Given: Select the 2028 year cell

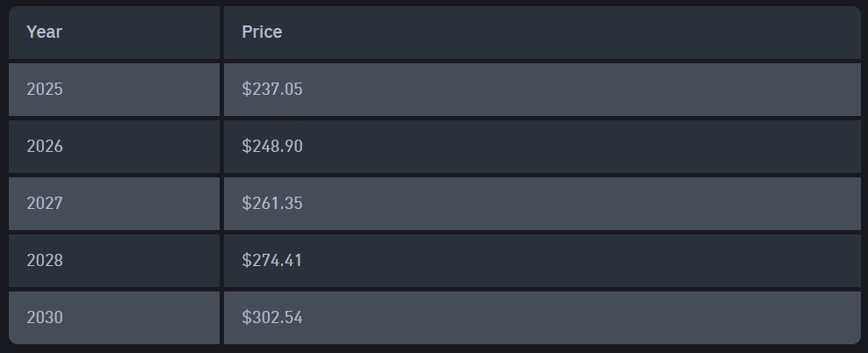Looking at the screenshot, I should 45,260.
